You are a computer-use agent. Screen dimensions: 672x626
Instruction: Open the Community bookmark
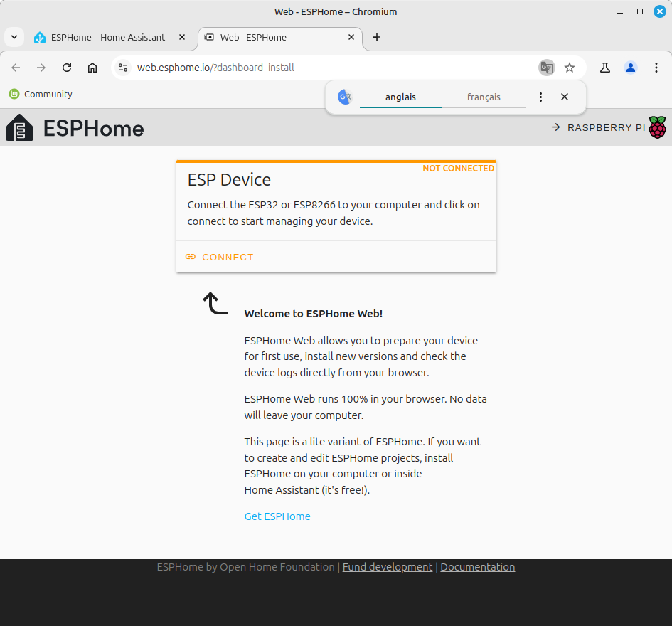(x=41, y=94)
